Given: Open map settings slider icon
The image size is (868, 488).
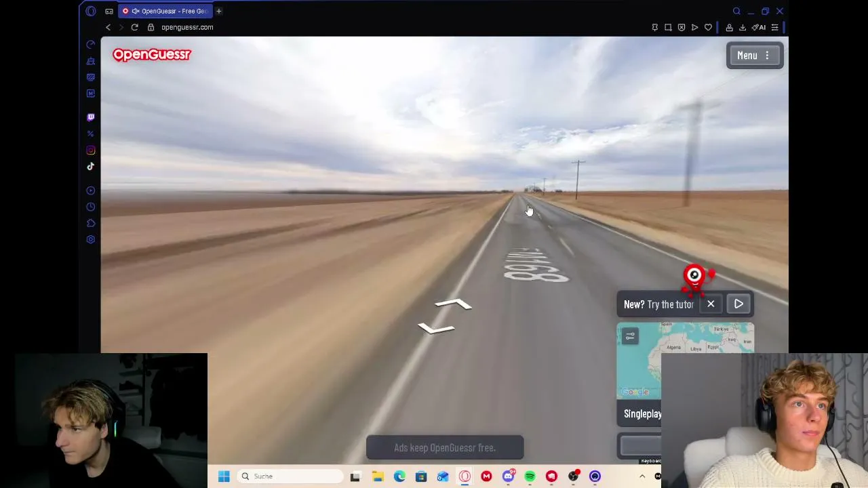Looking at the screenshot, I should coord(630,336).
